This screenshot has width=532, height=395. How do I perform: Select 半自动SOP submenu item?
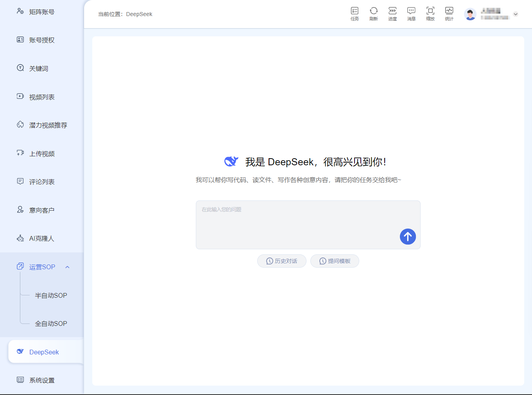(51, 295)
